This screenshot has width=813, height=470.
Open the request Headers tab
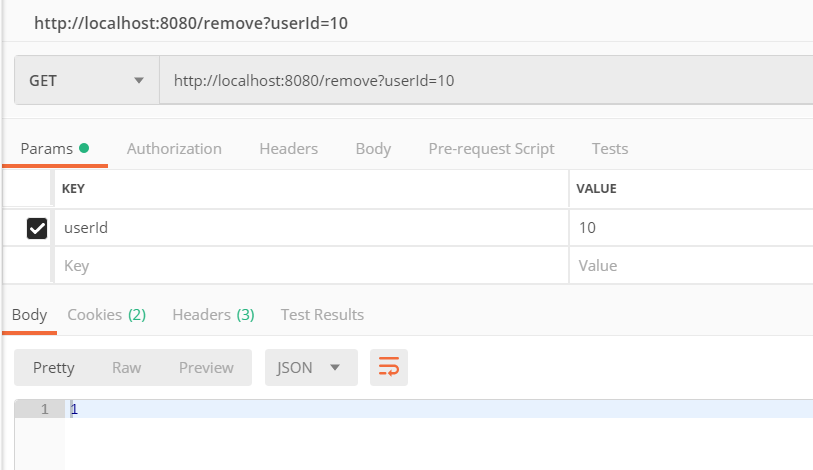(288, 149)
